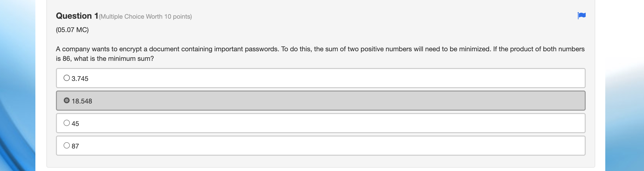This screenshot has width=644, height=171.
Task: Deselect the currently chosen 18.548 radio button
Action: tap(66, 101)
